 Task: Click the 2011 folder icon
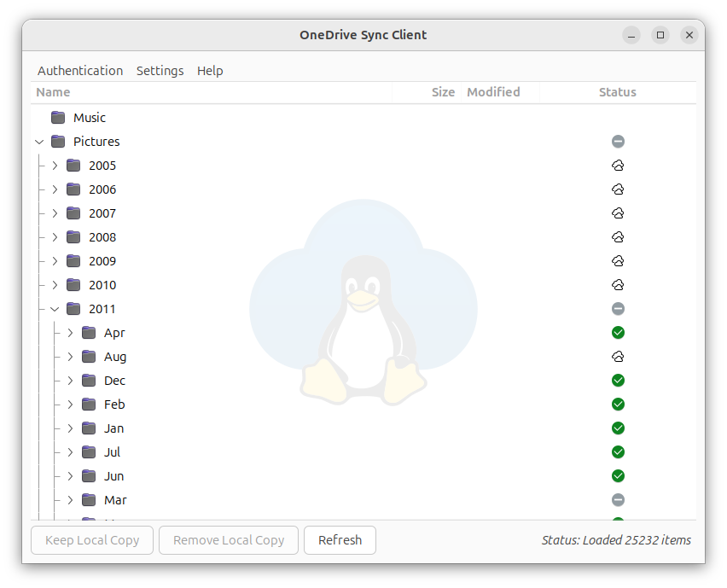coord(73,309)
